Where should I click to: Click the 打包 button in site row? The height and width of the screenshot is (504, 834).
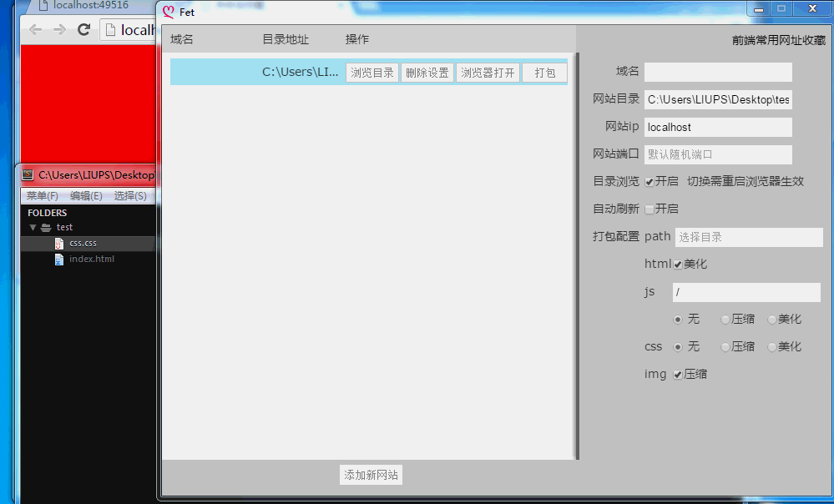pyautogui.click(x=544, y=73)
